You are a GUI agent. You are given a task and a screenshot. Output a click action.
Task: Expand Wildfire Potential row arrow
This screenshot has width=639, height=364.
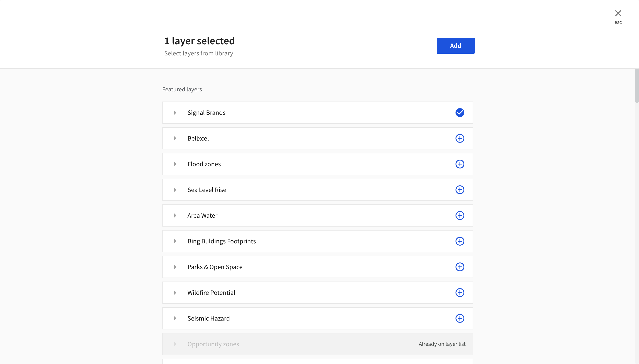coord(175,292)
